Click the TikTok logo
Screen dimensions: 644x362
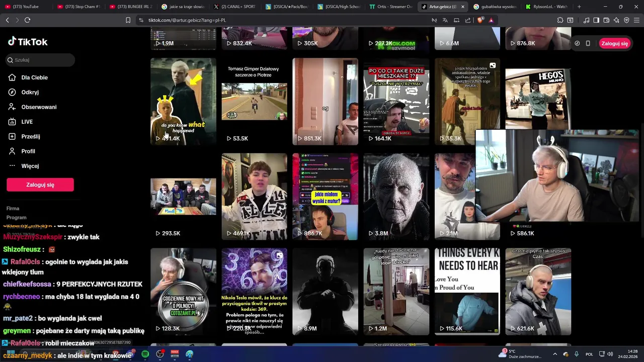[x=28, y=42]
